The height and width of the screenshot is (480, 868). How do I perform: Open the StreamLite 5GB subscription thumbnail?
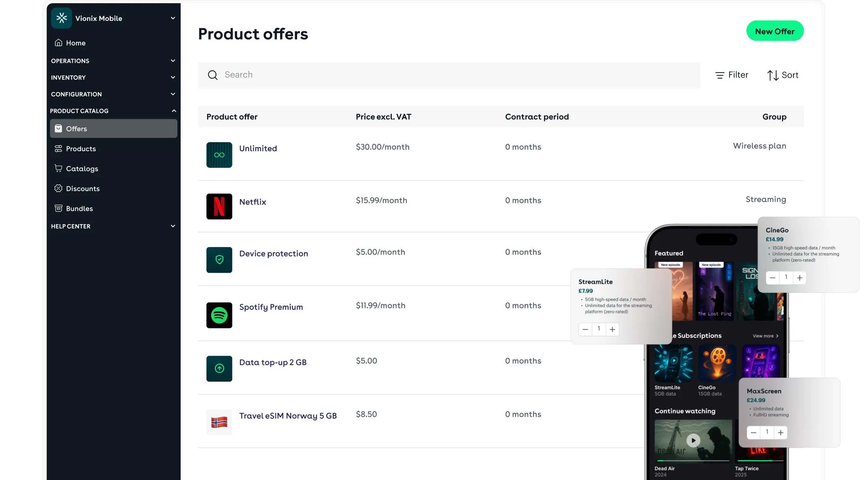(x=673, y=364)
